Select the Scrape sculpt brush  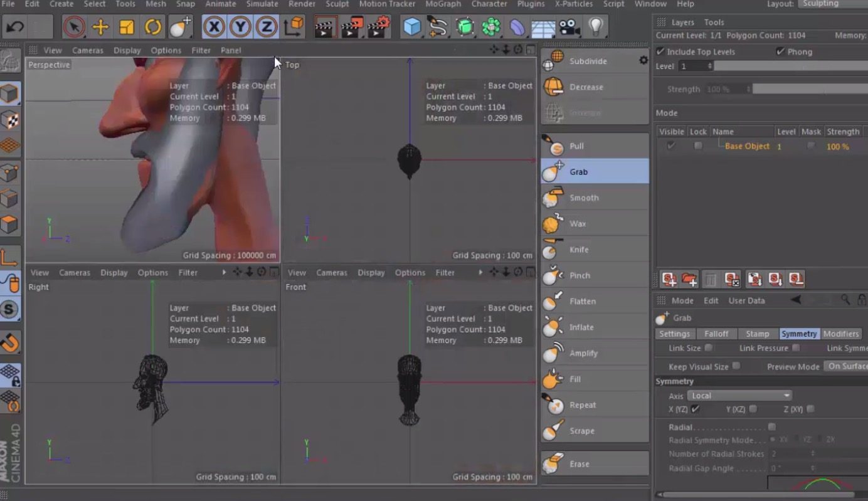pyautogui.click(x=595, y=431)
